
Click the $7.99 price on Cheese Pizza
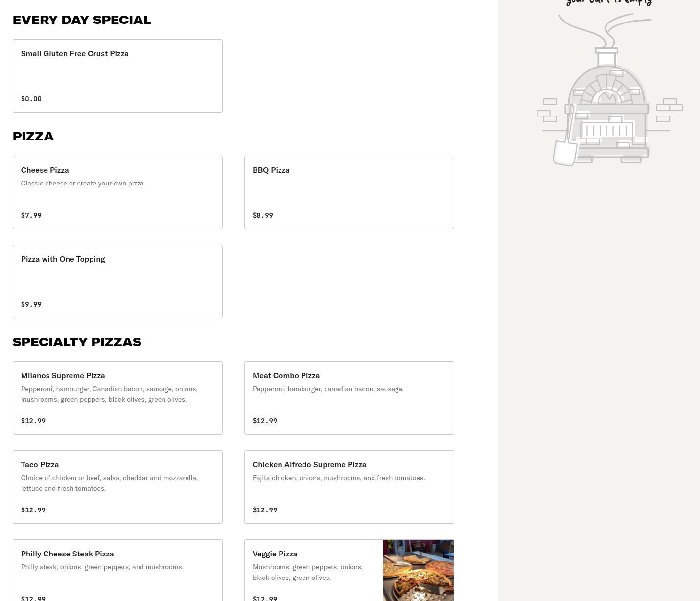point(31,215)
